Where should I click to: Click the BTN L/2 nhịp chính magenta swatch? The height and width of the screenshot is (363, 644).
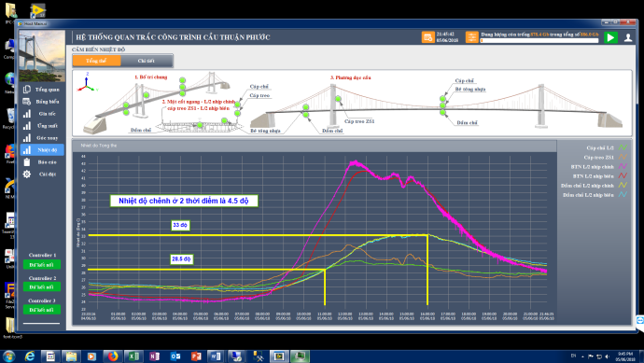[623, 167]
